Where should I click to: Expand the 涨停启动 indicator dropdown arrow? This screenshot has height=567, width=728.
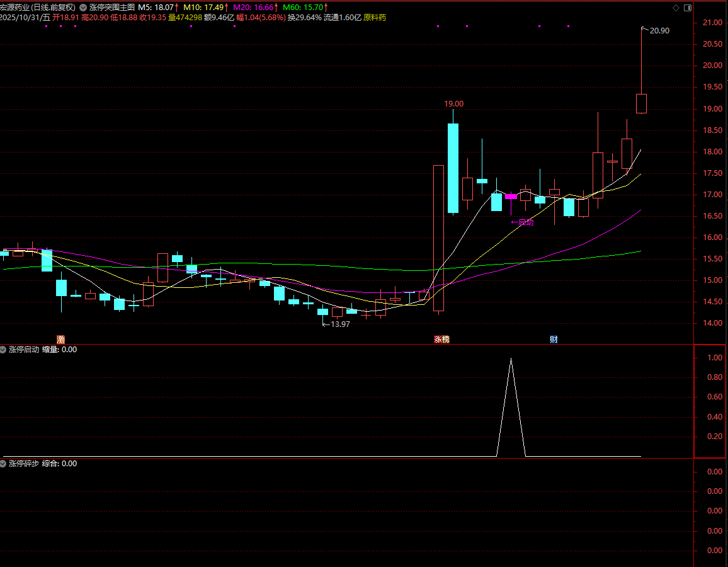[3, 349]
